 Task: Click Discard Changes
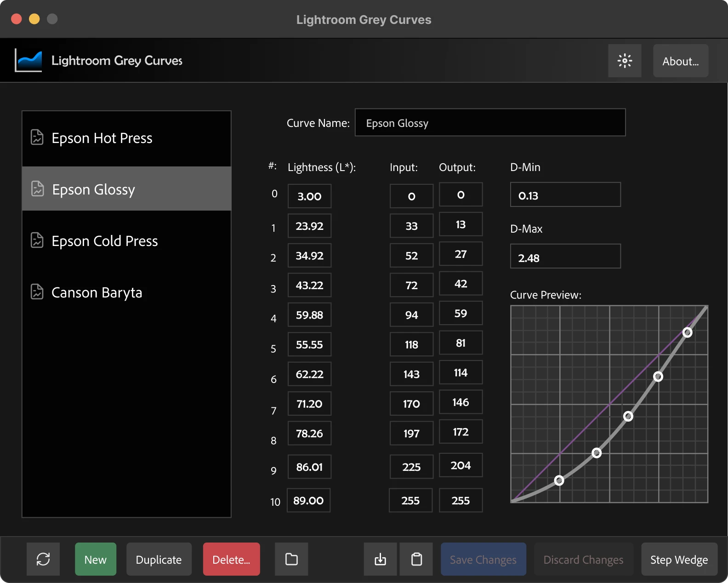tap(584, 559)
